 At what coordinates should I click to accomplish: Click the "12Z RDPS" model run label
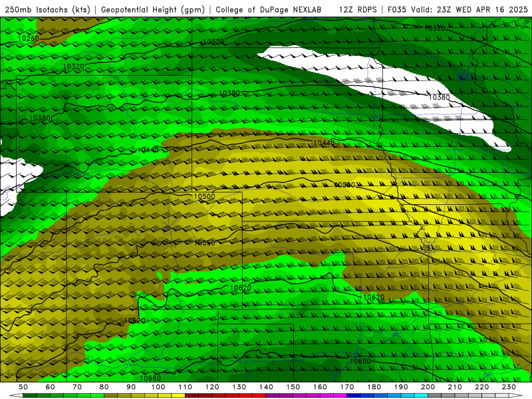[358, 9]
